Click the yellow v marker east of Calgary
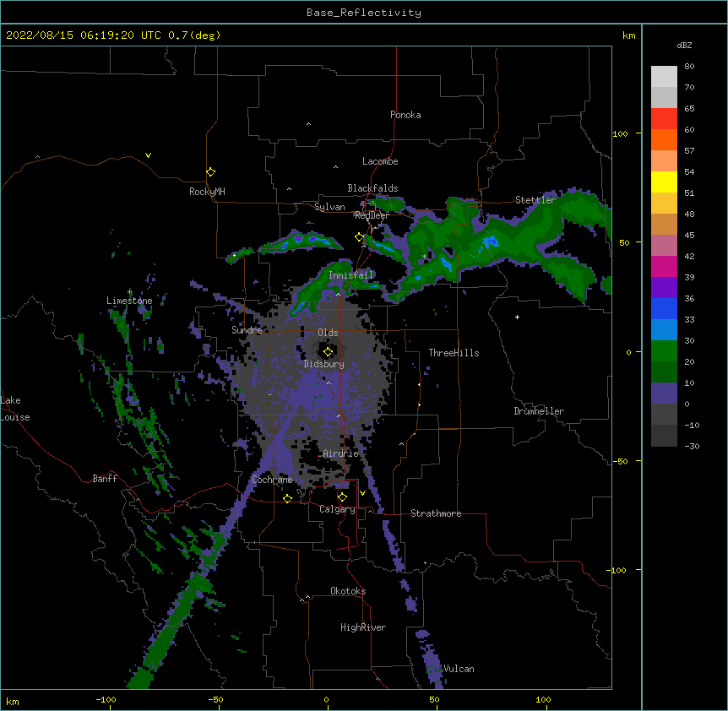The width and height of the screenshot is (728, 711). tap(362, 493)
